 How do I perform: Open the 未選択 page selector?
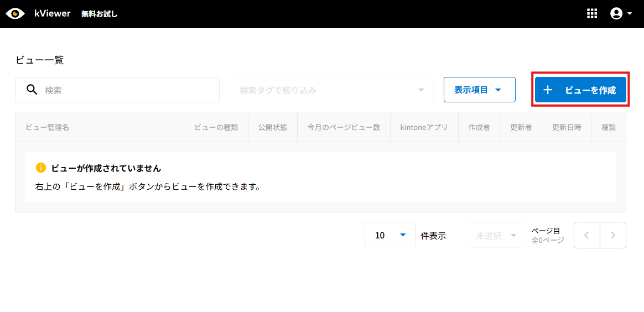tap(495, 235)
